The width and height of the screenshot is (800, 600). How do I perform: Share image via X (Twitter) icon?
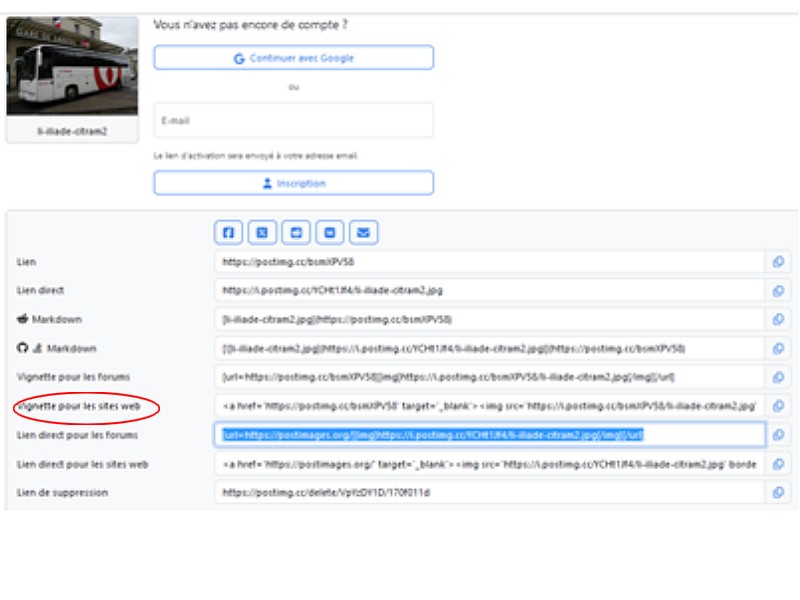click(x=262, y=233)
